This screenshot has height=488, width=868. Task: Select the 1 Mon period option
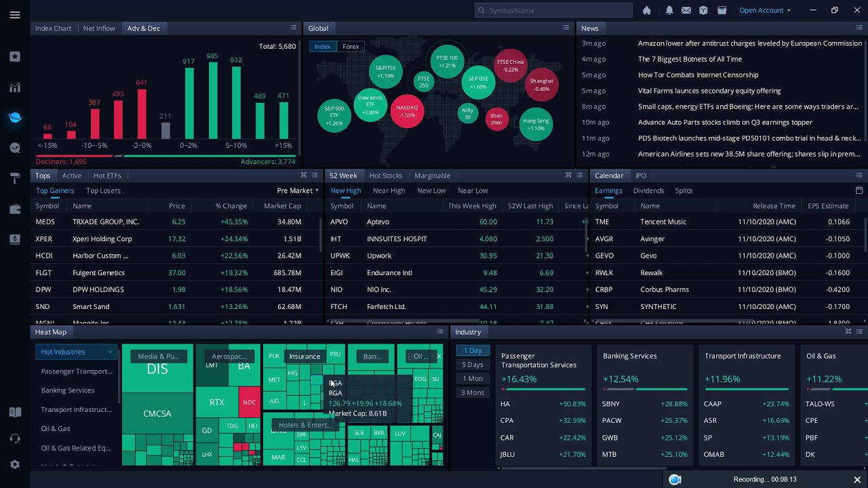click(473, 378)
